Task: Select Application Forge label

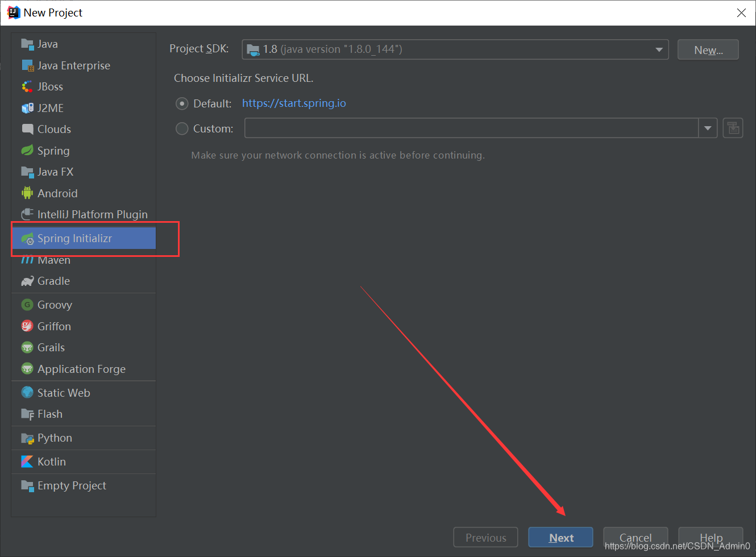Action: point(81,369)
